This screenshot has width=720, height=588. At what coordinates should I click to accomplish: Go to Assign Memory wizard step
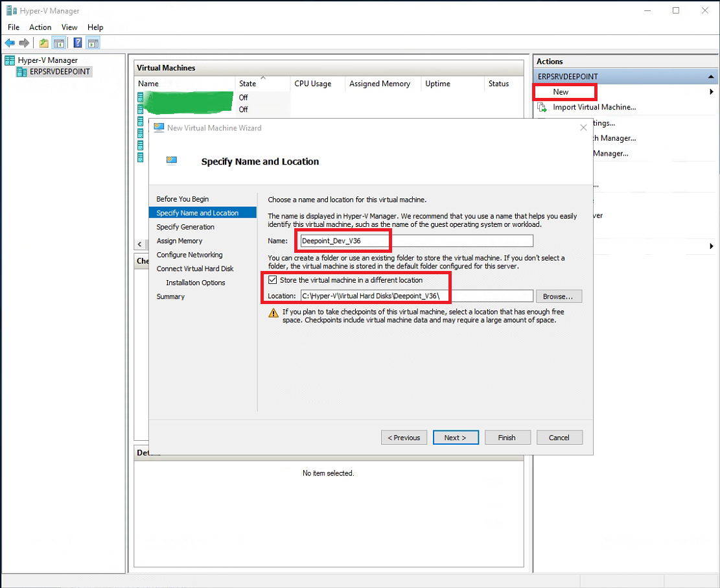click(179, 241)
